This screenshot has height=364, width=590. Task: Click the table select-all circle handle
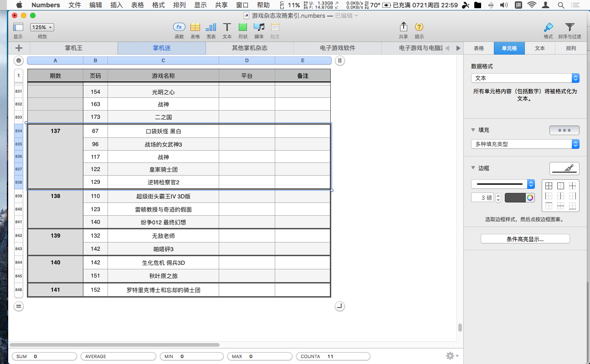coord(19,61)
